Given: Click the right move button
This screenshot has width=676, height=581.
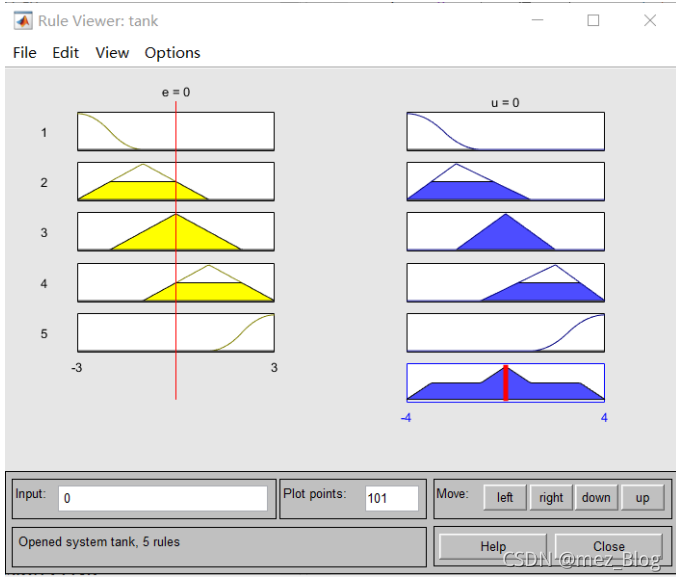Looking at the screenshot, I should pyautogui.click(x=551, y=497).
